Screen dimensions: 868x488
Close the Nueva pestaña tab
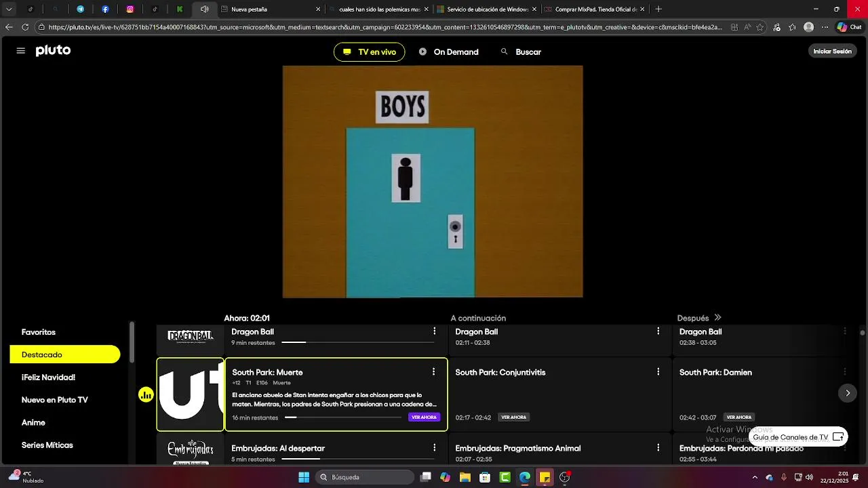[318, 9]
